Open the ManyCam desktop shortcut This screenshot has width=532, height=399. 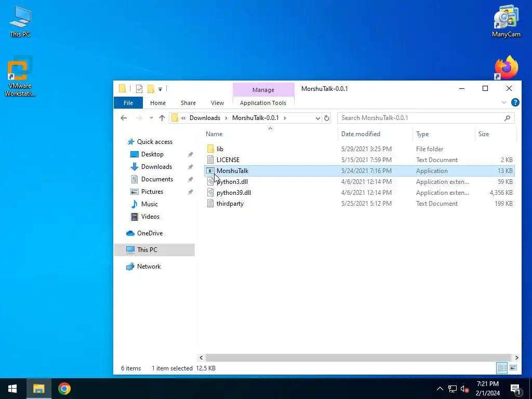[506, 21]
